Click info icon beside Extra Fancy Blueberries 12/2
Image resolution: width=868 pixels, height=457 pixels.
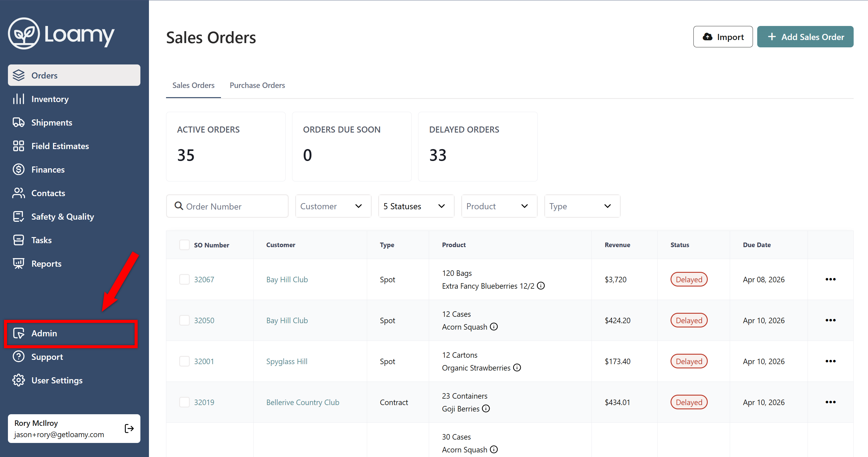pos(541,286)
